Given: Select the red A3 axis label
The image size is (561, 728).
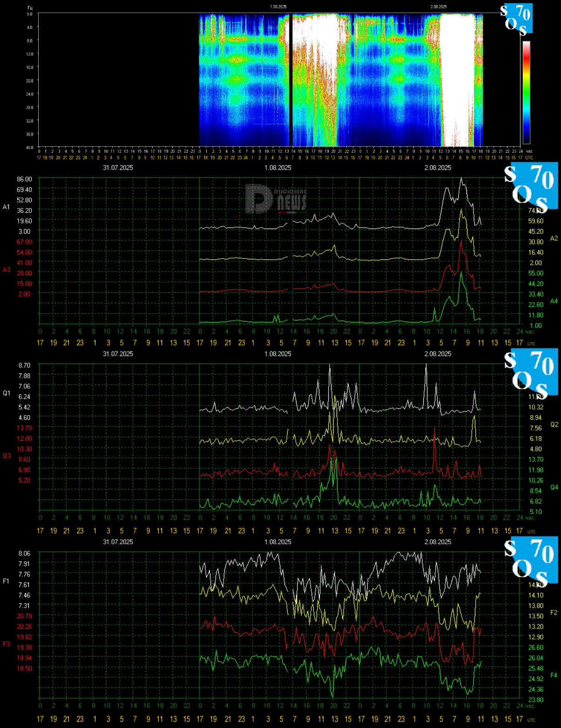Looking at the screenshot, I should pos(6,270).
